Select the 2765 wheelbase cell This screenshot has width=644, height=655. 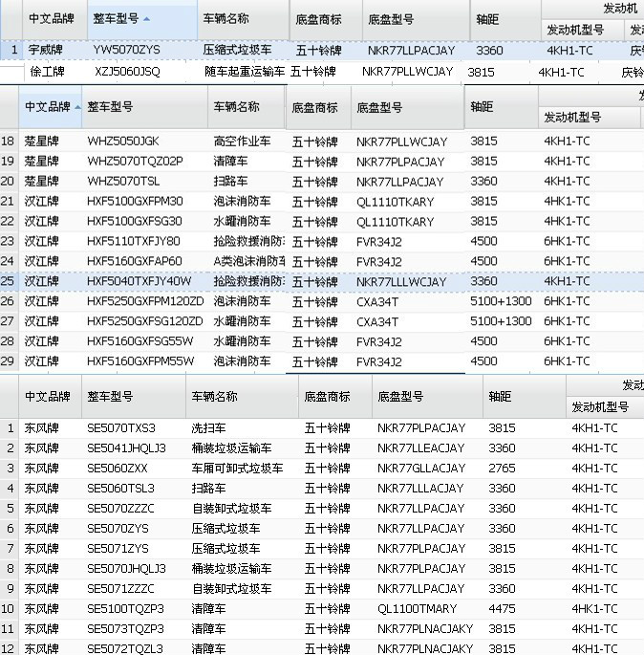click(x=502, y=468)
